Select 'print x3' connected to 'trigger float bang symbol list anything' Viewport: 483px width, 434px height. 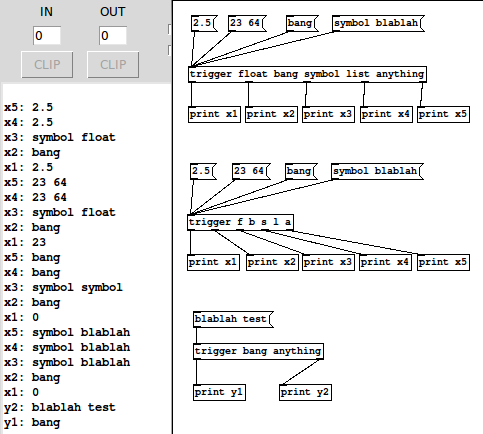(x=328, y=114)
